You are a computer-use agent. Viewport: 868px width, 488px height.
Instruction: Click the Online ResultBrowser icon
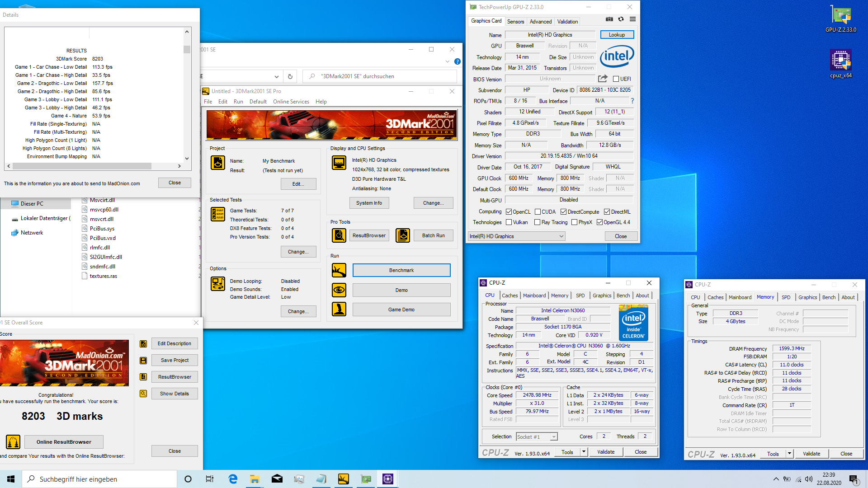click(13, 442)
